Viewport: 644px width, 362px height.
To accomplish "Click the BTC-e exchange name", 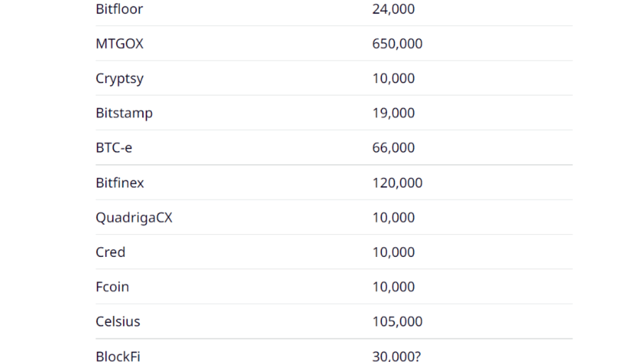I will click(114, 148).
